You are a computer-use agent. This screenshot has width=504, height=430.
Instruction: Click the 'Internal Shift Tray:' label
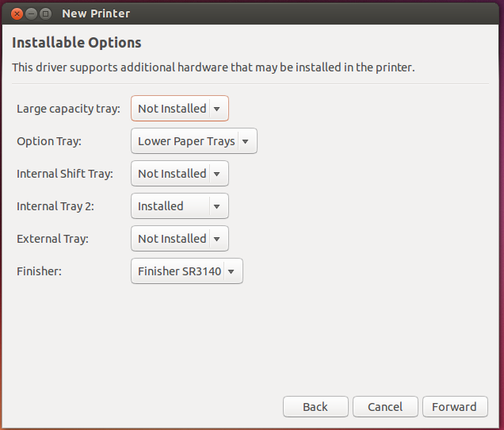pyautogui.click(x=65, y=174)
